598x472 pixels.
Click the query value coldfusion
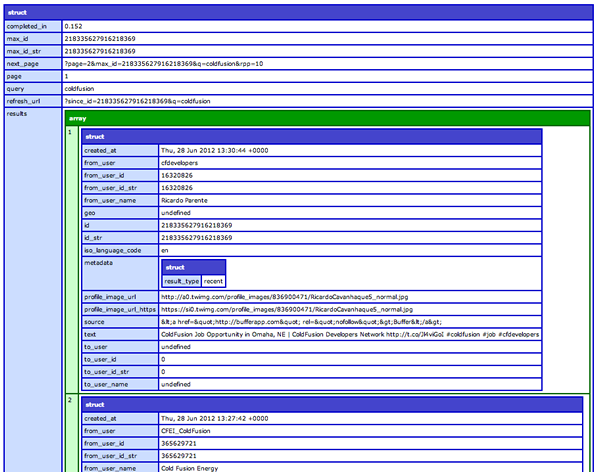[79, 89]
